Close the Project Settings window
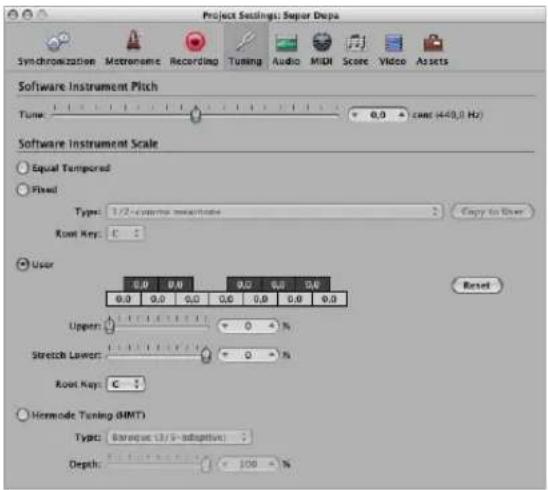Viewport: 548px width, 490px height. 13,14
